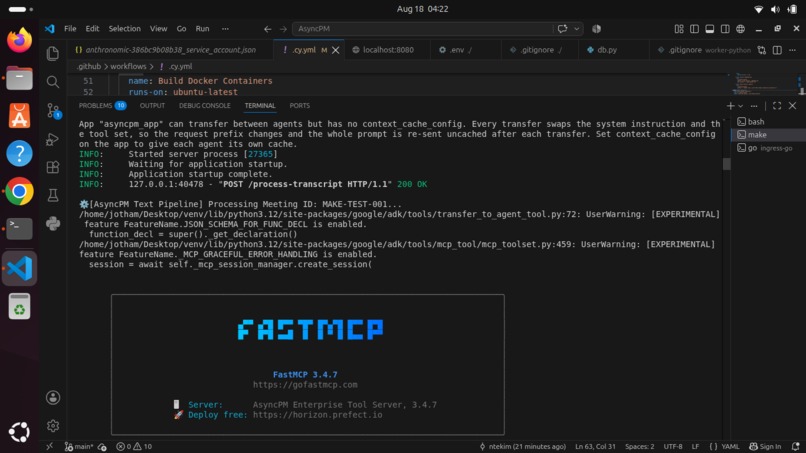Click the Customize Layout icon
This screenshot has width=806, height=453.
coord(679,29)
